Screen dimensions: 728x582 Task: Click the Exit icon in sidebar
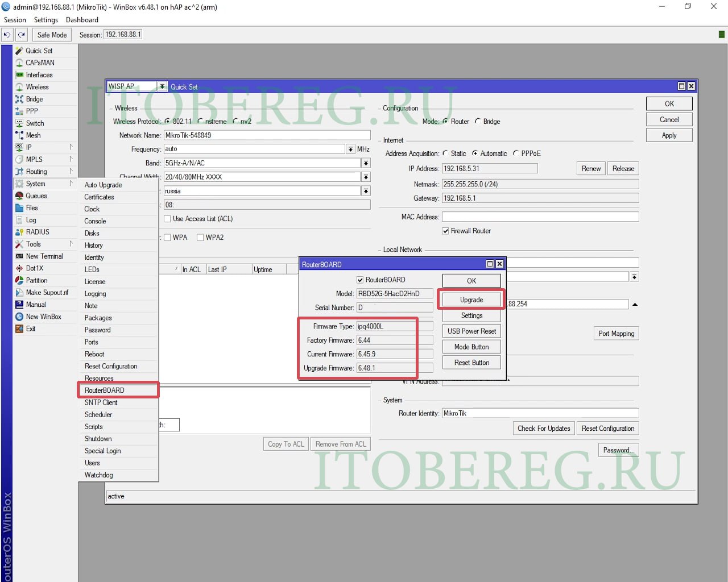point(19,329)
